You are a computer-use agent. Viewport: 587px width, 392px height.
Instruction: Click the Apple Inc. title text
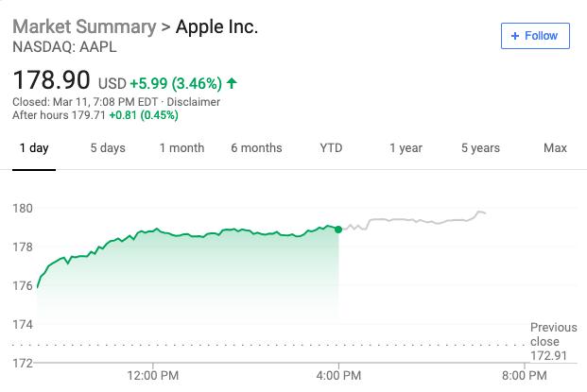pyautogui.click(x=216, y=26)
